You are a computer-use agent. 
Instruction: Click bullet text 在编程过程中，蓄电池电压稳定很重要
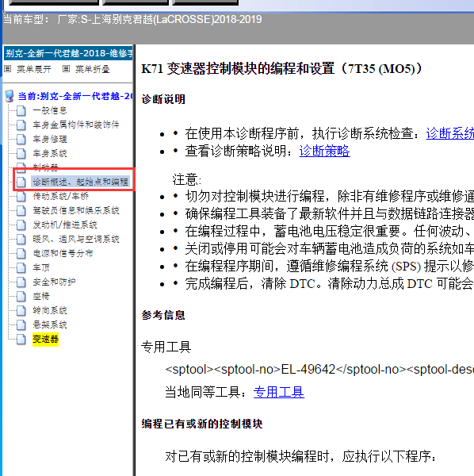click(330, 232)
